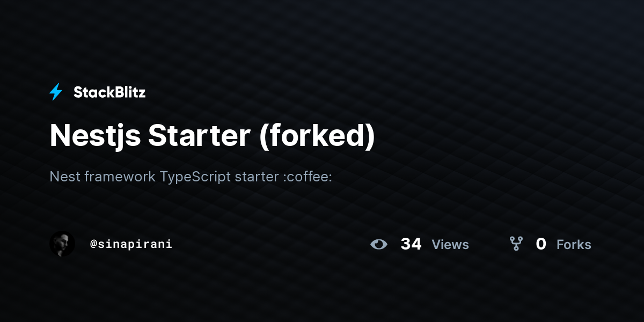Click the Nestjs Starter (forked) title
Screen dimensions: 644x322
point(213,136)
